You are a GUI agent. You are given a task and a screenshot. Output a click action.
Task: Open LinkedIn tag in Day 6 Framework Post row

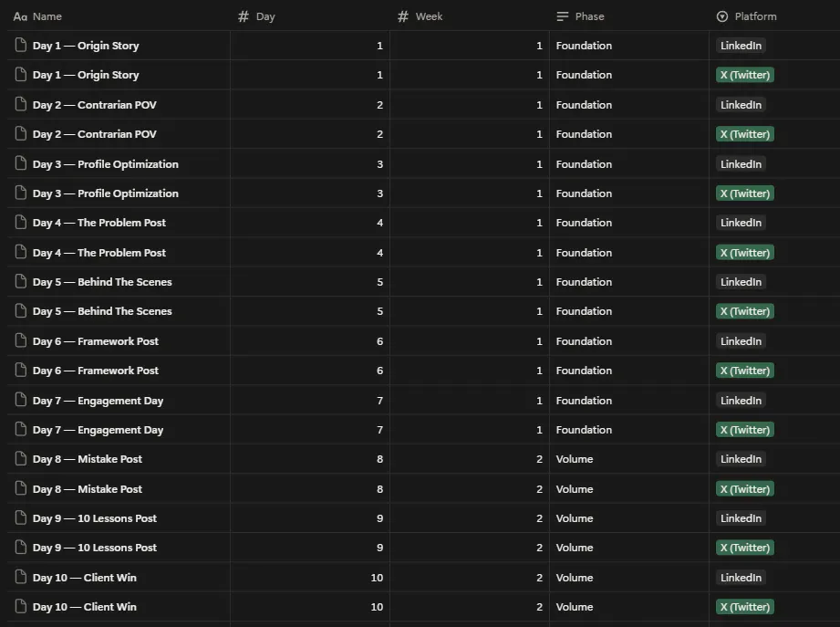pyautogui.click(x=741, y=341)
